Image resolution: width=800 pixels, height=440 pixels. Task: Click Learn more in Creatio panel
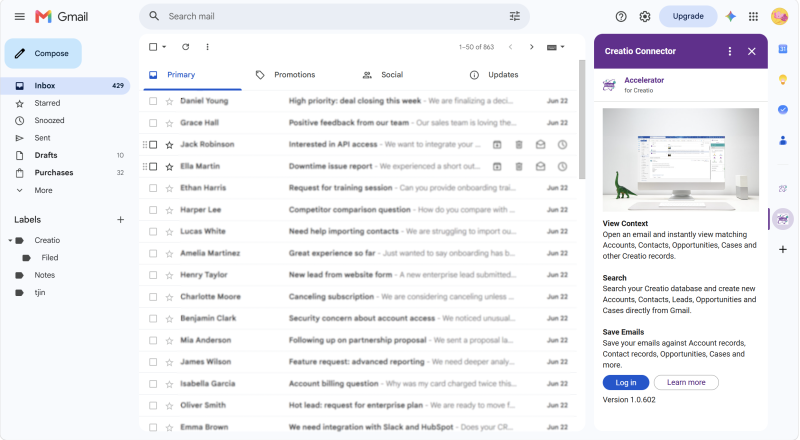click(686, 382)
